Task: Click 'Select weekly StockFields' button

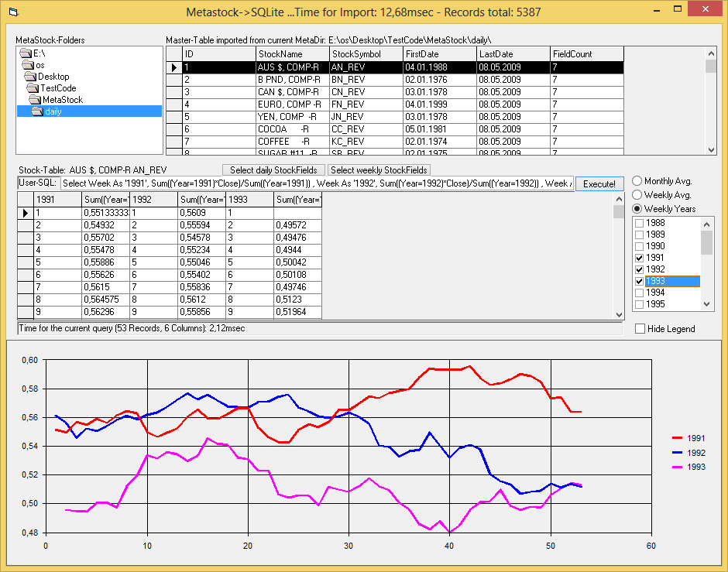Action: pyautogui.click(x=379, y=170)
